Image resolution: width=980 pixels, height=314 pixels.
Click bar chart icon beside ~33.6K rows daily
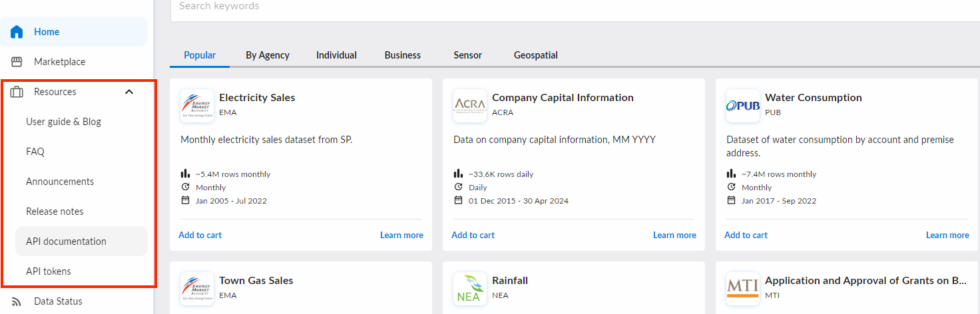tap(458, 174)
